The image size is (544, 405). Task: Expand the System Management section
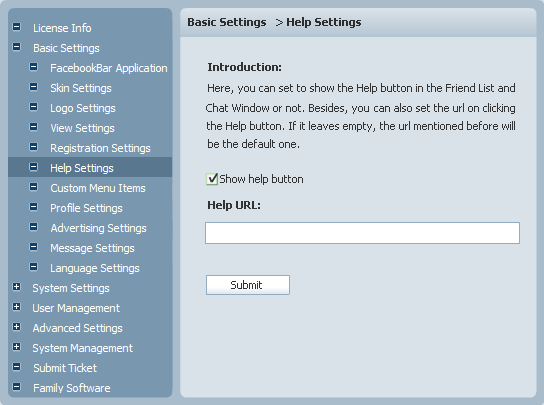(16, 347)
